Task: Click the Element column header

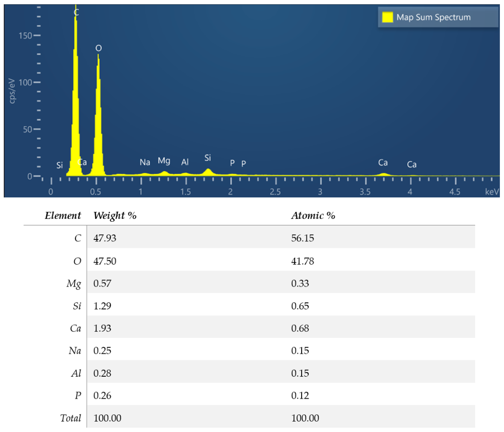Action: pyautogui.click(x=63, y=215)
